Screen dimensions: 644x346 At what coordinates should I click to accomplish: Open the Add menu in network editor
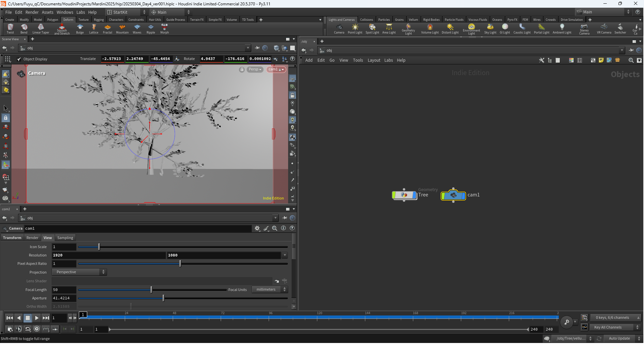(x=309, y=60)
